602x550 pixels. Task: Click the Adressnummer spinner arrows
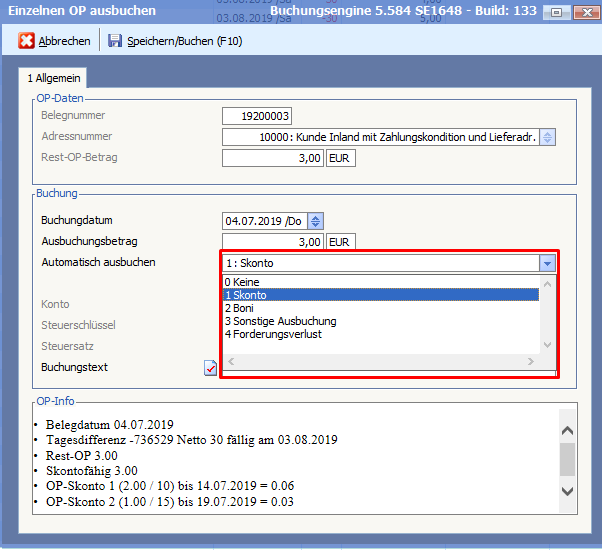[x=547, y=137]
